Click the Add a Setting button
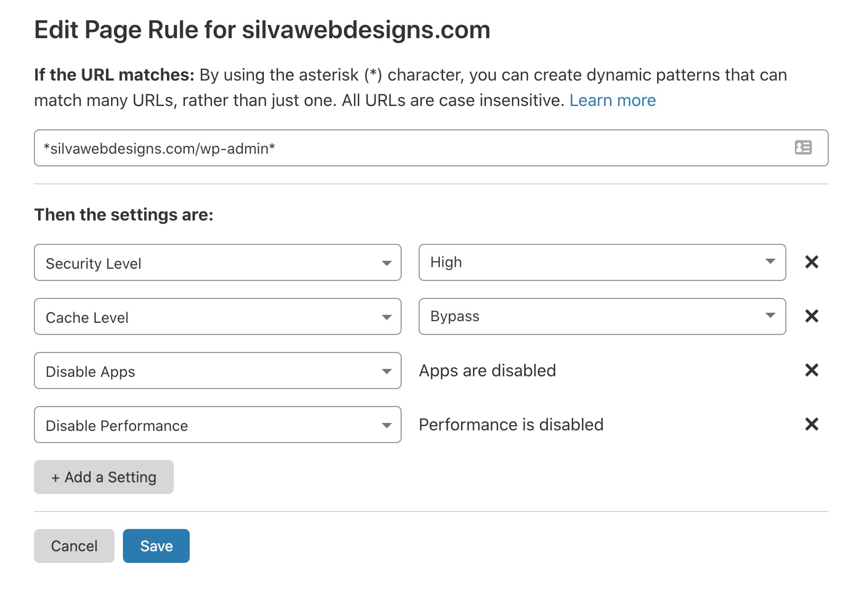 click(104, 477)
